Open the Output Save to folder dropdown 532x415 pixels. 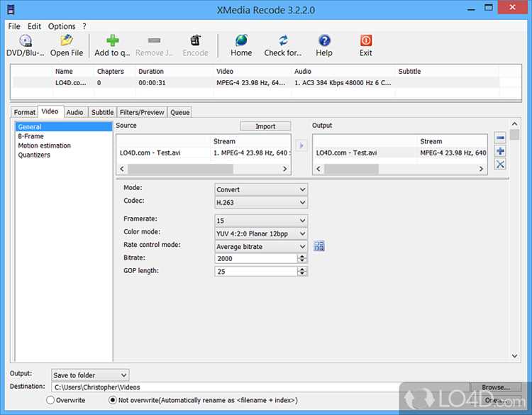coord(90,375)
